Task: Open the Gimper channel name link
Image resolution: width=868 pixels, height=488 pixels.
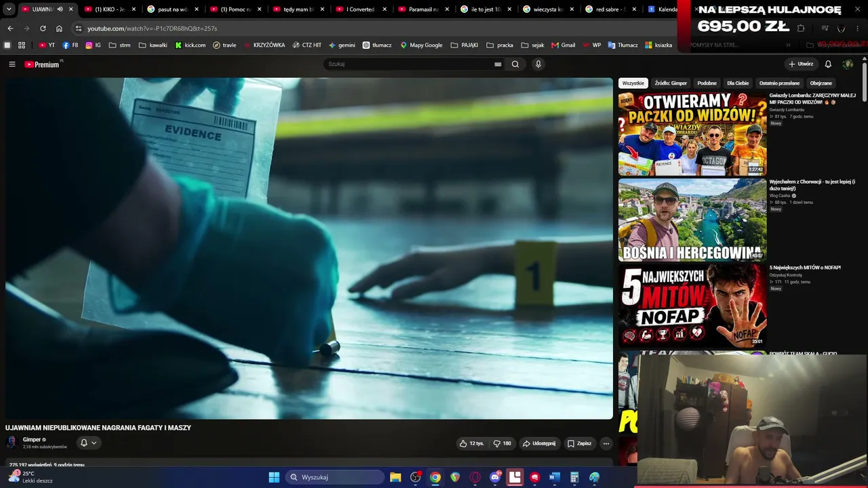Action: point(32,439)
